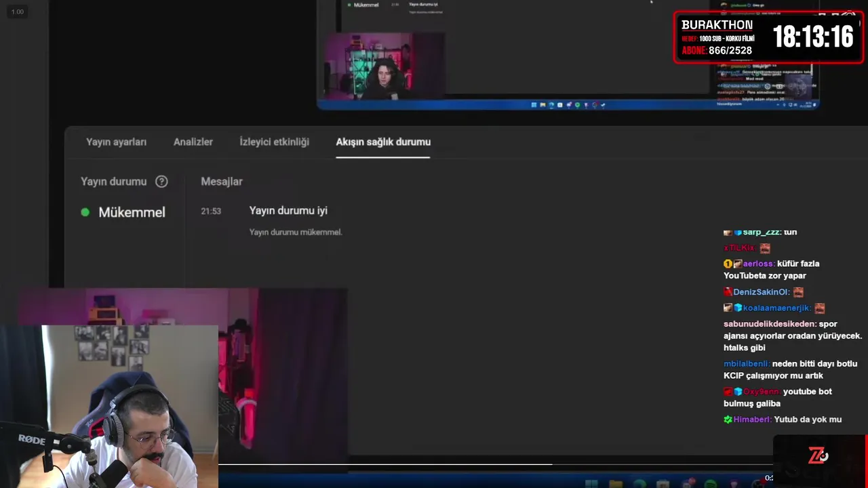Select the İzleyici etkinliği tab
The image size is (868, 488).
click(x=274, y=142)
